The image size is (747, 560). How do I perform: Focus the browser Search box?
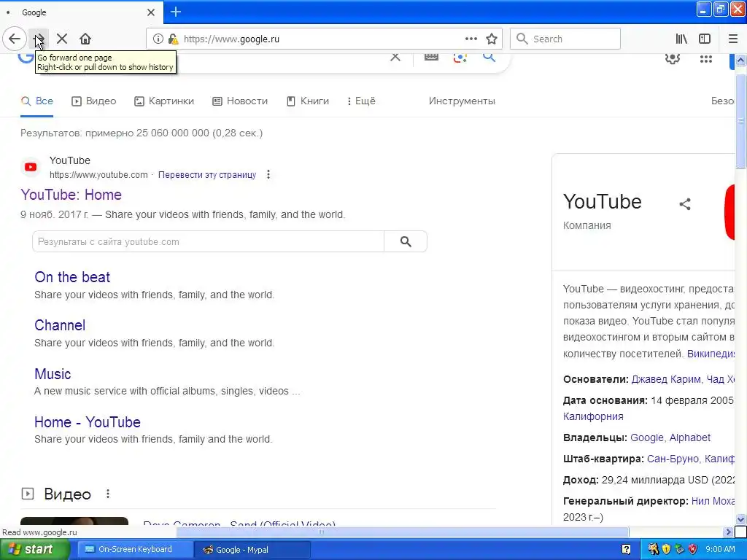click(x=565, y=39)
